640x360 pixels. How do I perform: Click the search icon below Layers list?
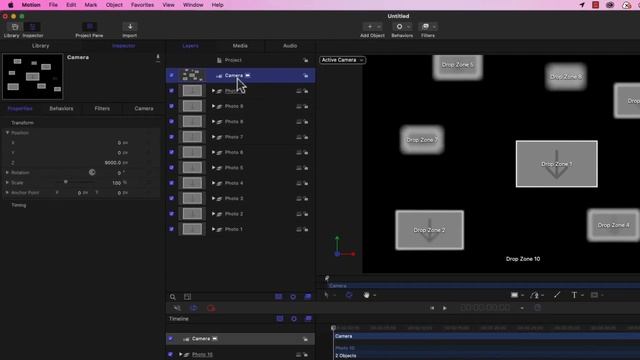pos(173,297)
